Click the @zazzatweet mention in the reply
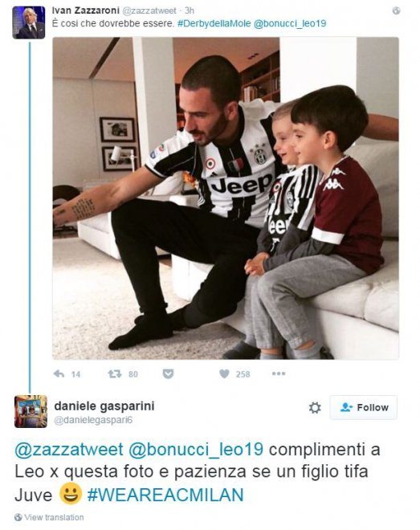This screenshot has width=420, height=530. click(69, 450)
